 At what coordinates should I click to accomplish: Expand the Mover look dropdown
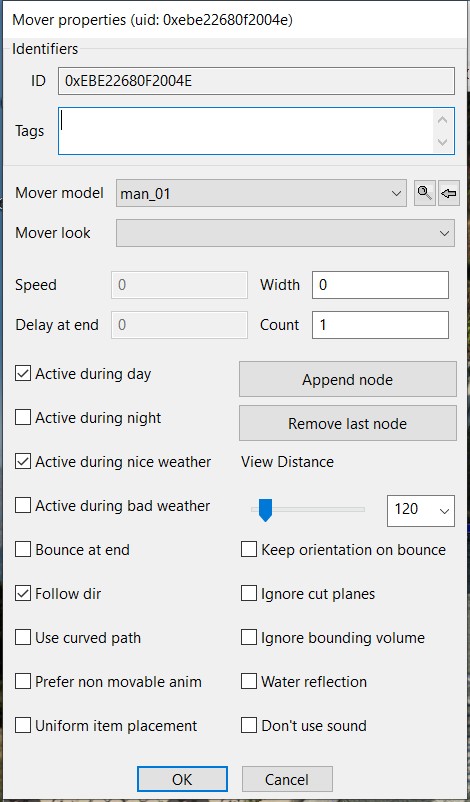[285, 233]
